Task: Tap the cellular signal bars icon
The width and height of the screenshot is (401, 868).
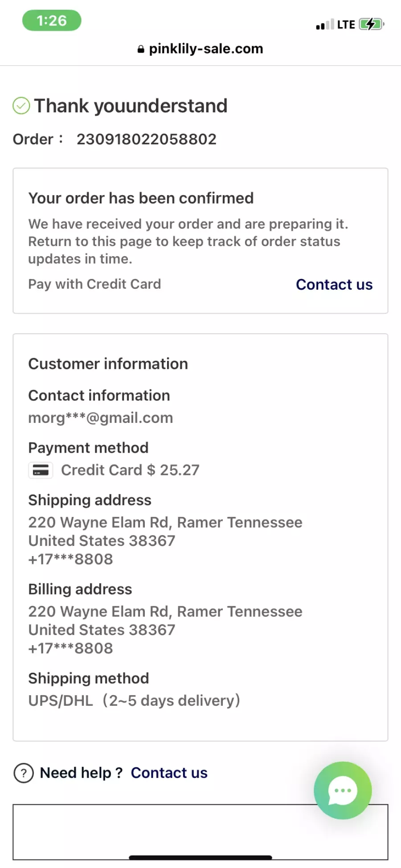Action: (325, 25)
